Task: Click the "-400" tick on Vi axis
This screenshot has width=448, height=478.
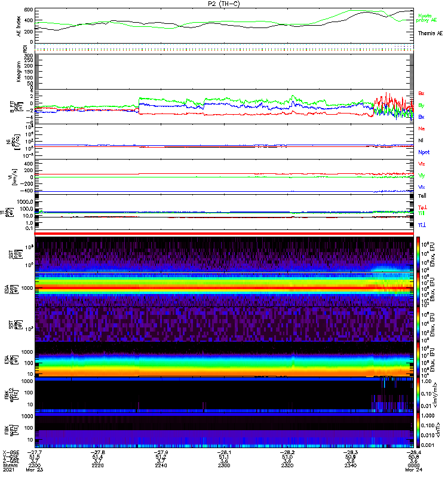Action: (x=26, y=191)
